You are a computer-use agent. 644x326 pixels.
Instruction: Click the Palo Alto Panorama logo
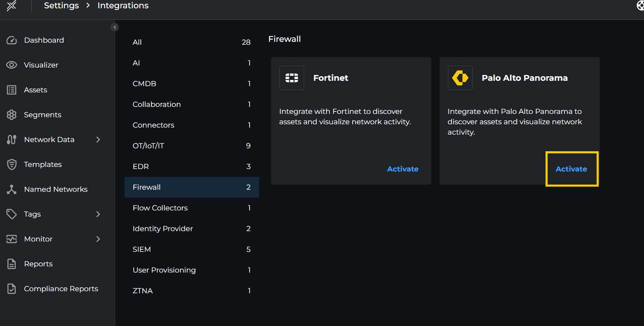460,77
